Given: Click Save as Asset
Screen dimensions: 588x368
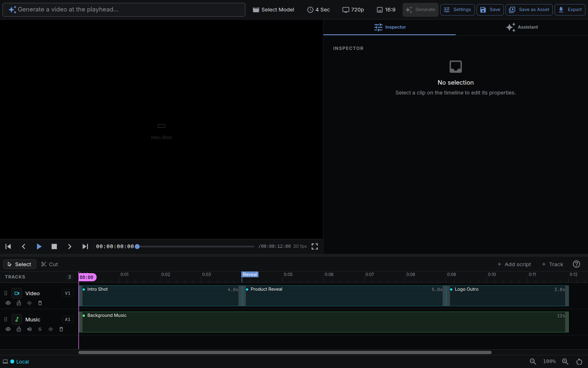Looking at the screenshot, I should click(x=529, y=9).
